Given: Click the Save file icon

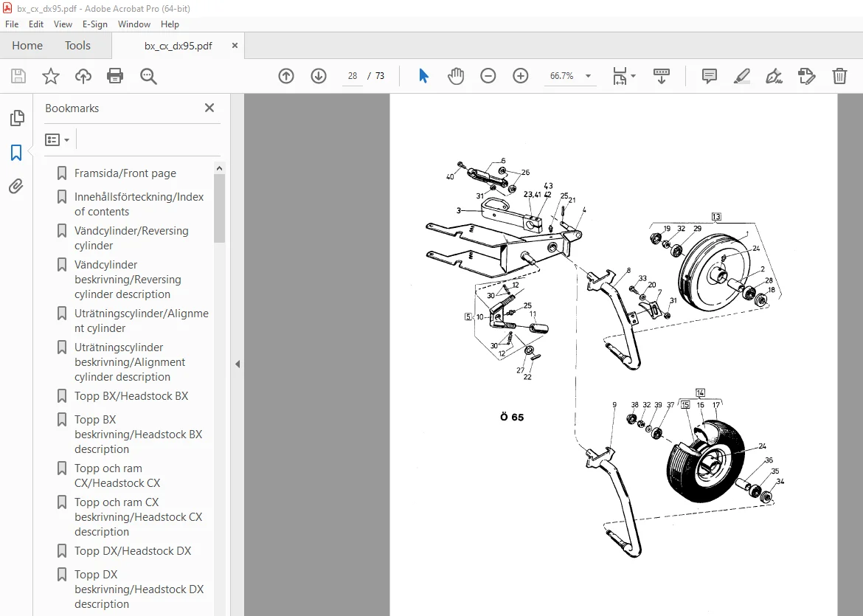Looking at the screenshot, I should coord(18,76).
